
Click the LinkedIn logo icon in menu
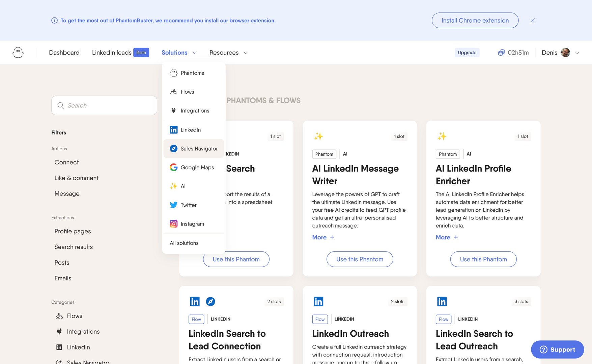[x=173, y=130]
